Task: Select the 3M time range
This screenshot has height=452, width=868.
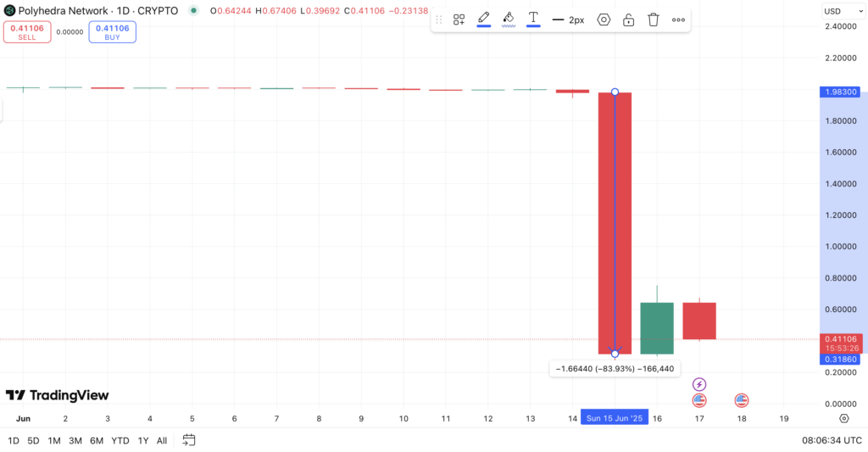Action: pos(75,441)
